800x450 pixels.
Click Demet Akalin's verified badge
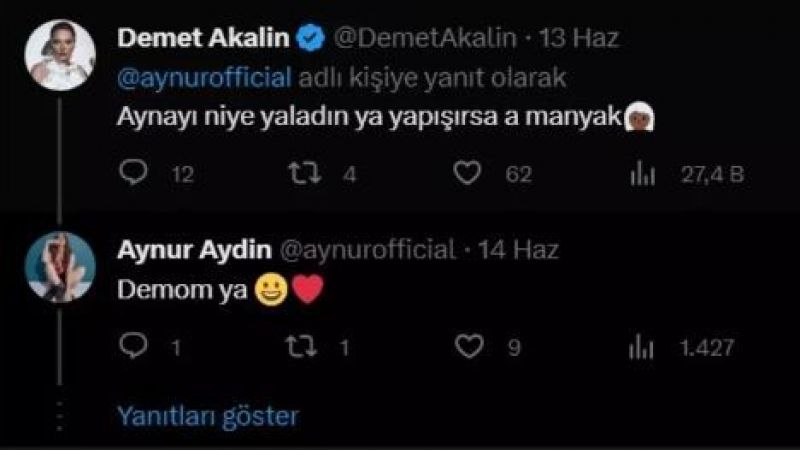tap(311, 39)
